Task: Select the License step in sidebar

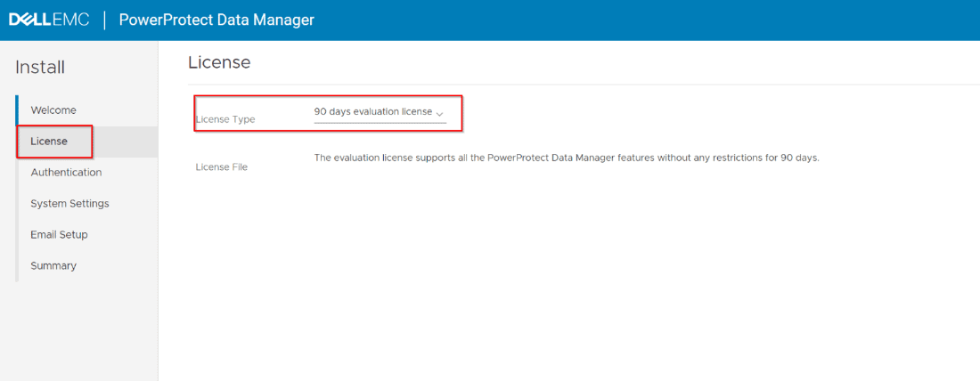Action: coord(49,142)
